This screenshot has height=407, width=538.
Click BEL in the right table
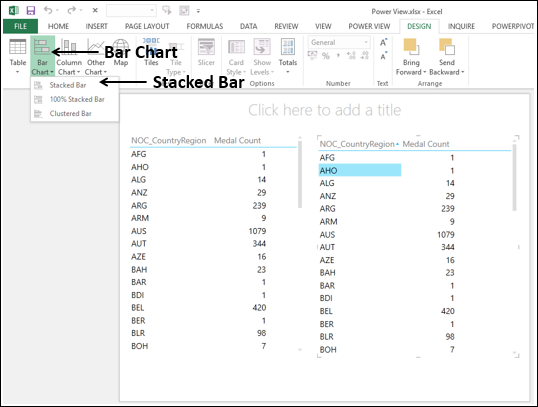[326, 311]
